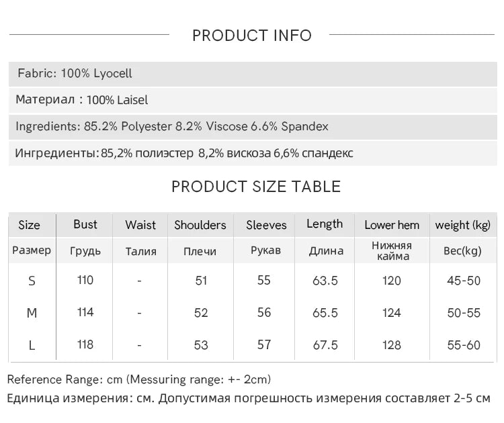
Task: Click the Длина column label
Action: [326, 250]
